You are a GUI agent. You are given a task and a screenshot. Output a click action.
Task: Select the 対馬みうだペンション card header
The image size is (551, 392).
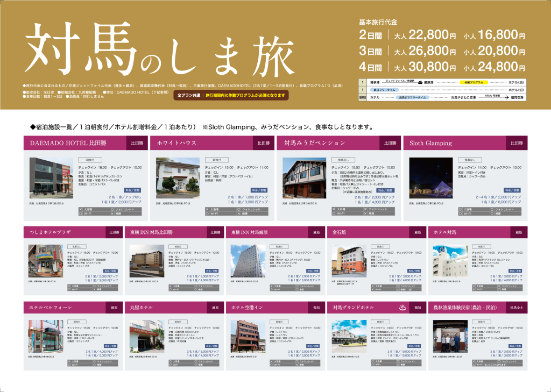click(339, 143)
